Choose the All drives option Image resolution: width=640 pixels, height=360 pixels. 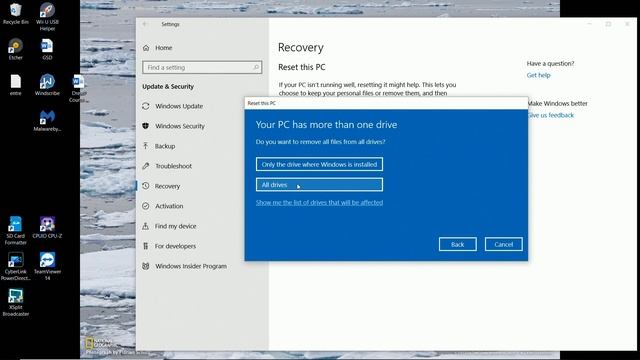[319, 185]
